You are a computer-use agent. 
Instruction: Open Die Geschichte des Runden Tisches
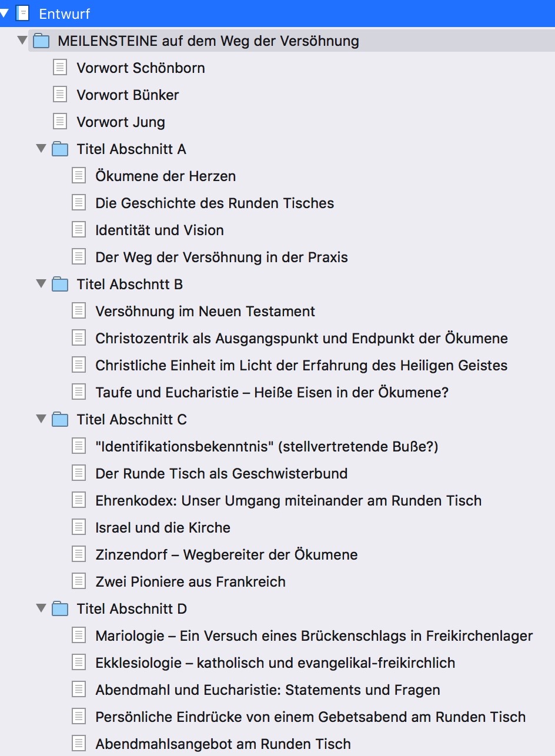[215, 203]
